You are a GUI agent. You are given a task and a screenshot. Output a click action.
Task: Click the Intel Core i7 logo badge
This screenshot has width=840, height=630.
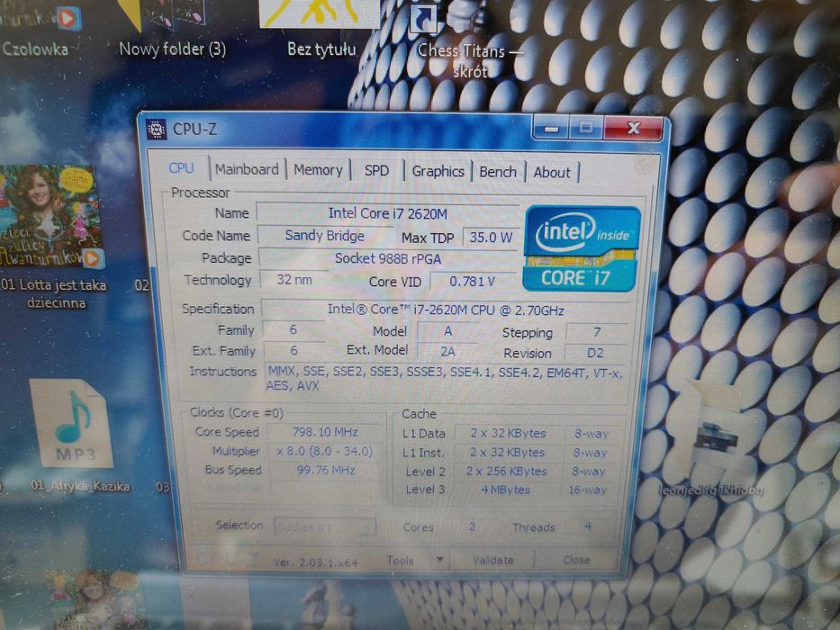[x=582, y=248]
